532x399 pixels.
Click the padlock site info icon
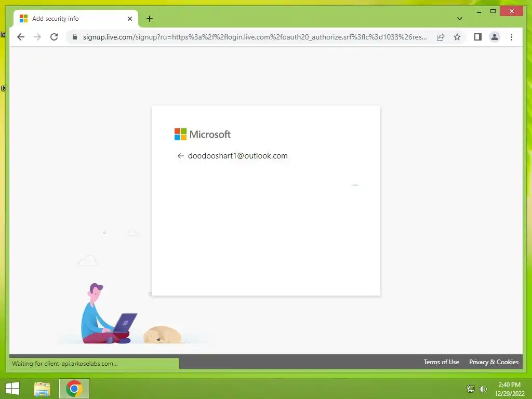[75, 37]
